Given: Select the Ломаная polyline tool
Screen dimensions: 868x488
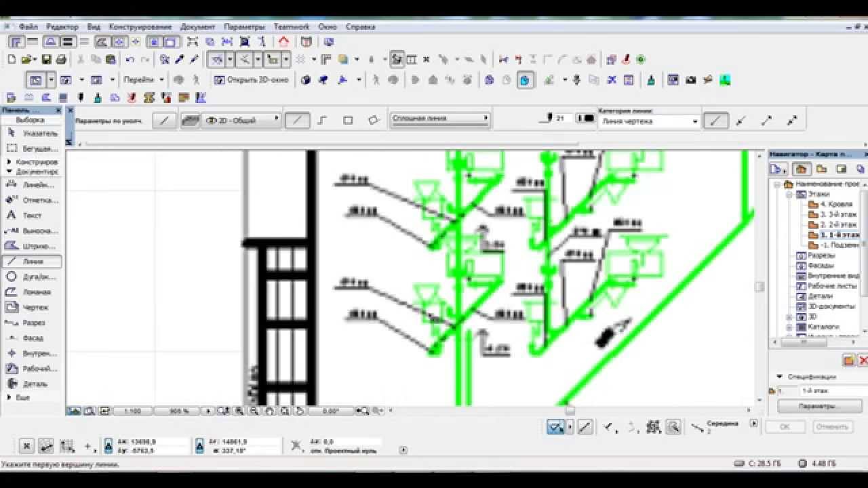Looking at the screenshot, I should [x=33, y=292].
